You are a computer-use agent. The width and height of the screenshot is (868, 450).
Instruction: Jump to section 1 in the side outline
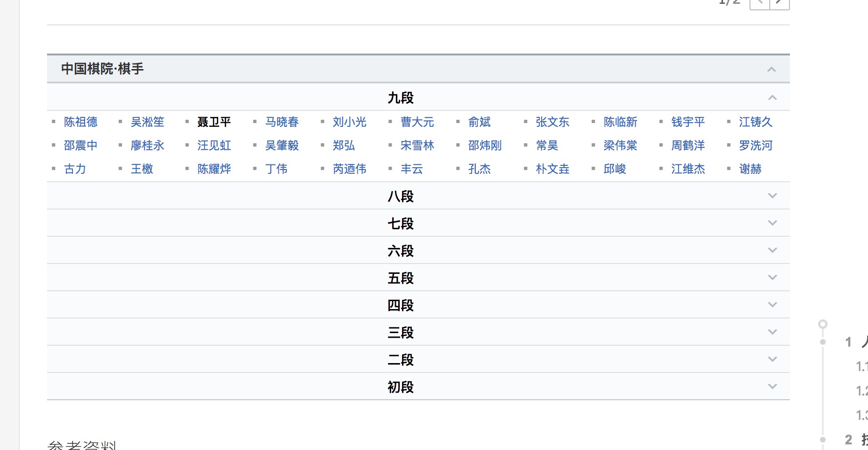click(855, 342)
